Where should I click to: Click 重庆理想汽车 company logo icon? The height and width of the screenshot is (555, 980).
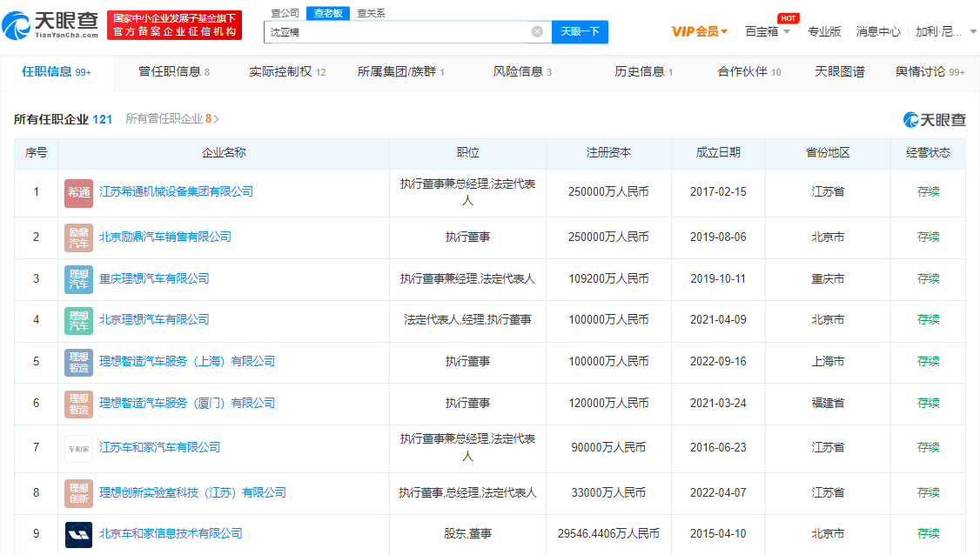(x=78, y=278)
